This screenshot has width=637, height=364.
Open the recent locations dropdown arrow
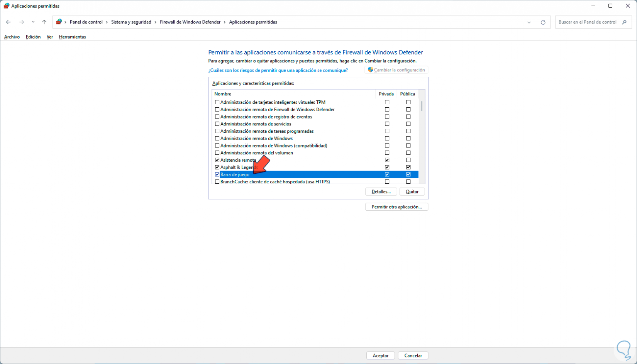click(33, 22)
